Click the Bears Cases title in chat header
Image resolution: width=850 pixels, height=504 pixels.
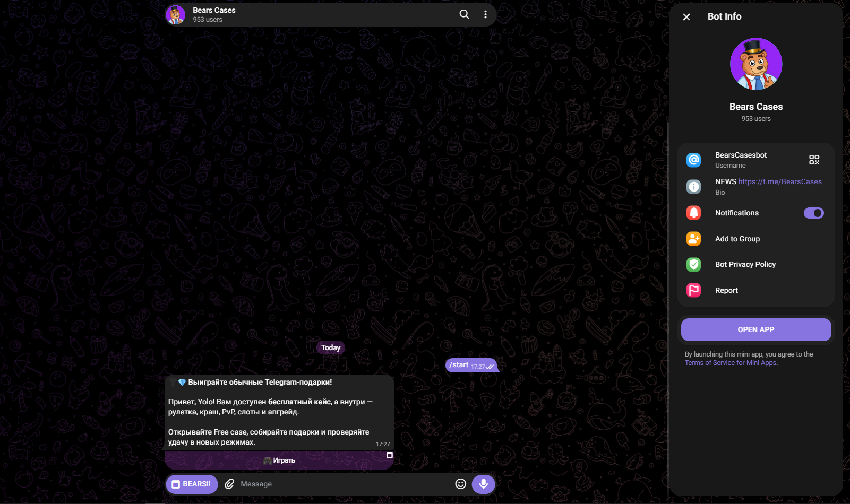point(214,10)
